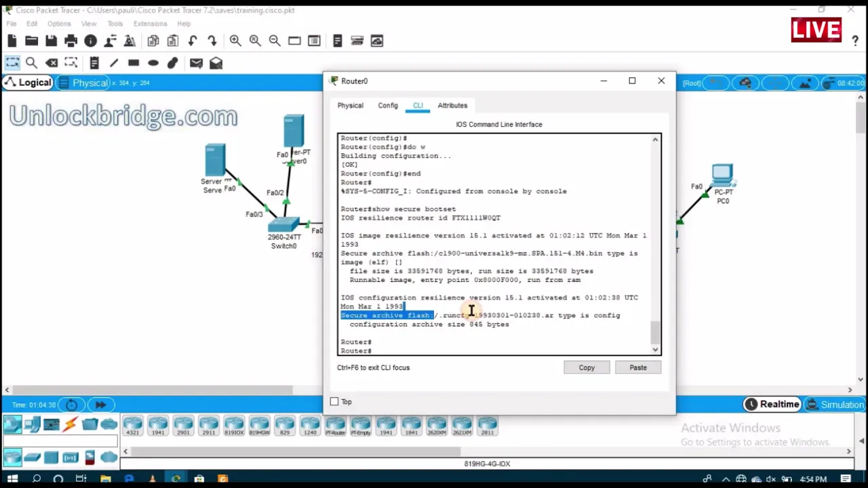Viewport: 868px width, 488px height.
Task: Click the New file icon
Action: pos(12,41)
